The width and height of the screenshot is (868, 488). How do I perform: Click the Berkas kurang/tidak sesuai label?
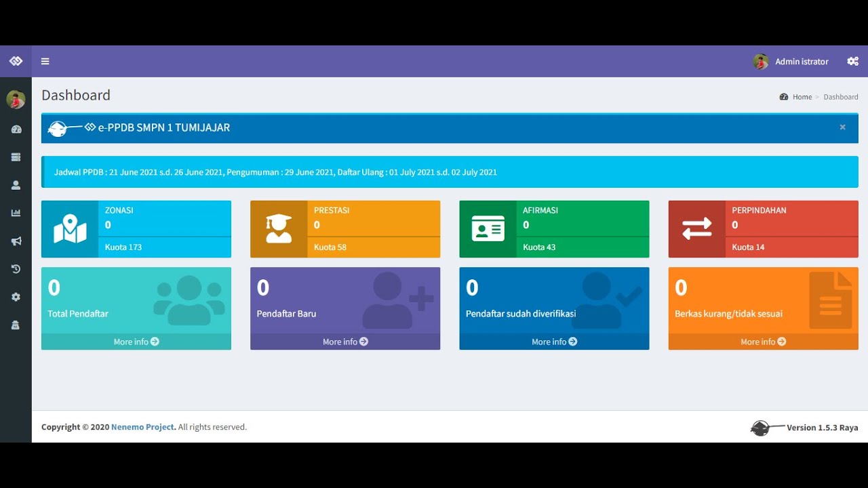729,314
